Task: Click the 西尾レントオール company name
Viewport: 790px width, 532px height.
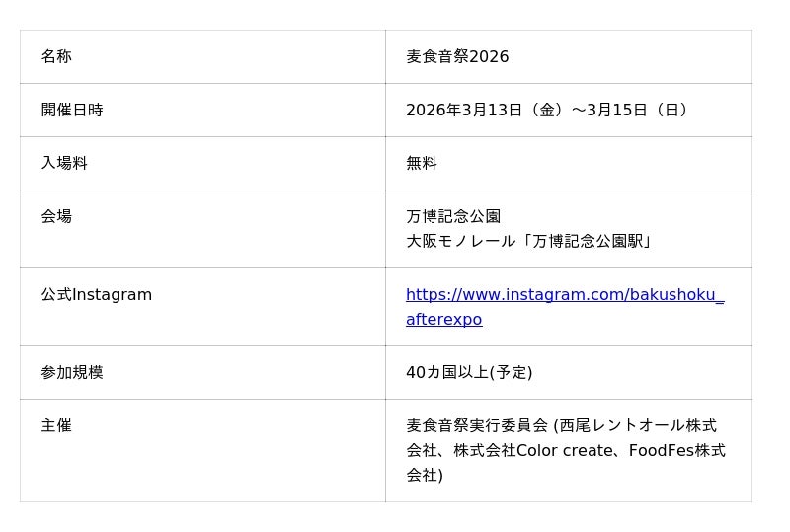Action: 622,426
